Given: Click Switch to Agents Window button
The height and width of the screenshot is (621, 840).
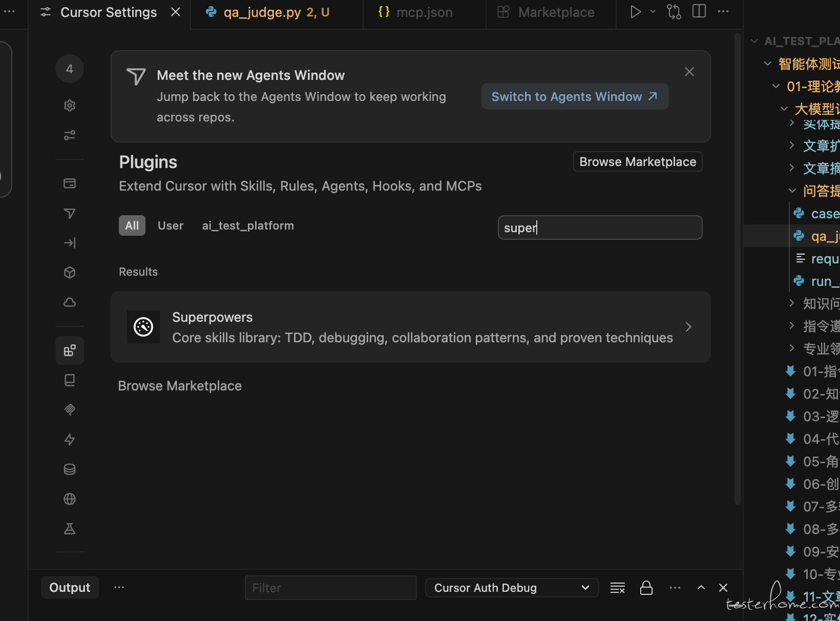Looking at the screenshot, I should [x=575, y=96].
